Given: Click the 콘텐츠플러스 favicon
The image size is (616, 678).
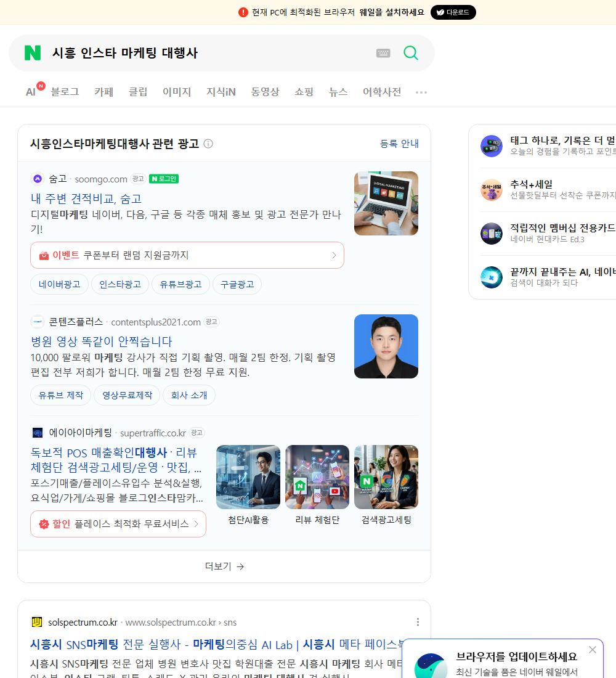Looking at the screenshot, I should tap(38, 322).
